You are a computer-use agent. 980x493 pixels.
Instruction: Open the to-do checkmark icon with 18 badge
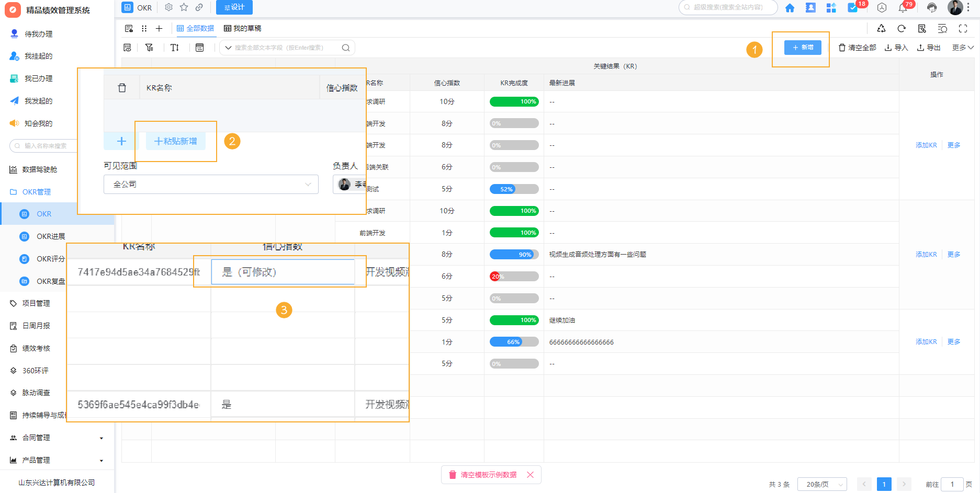pos(852,8)
